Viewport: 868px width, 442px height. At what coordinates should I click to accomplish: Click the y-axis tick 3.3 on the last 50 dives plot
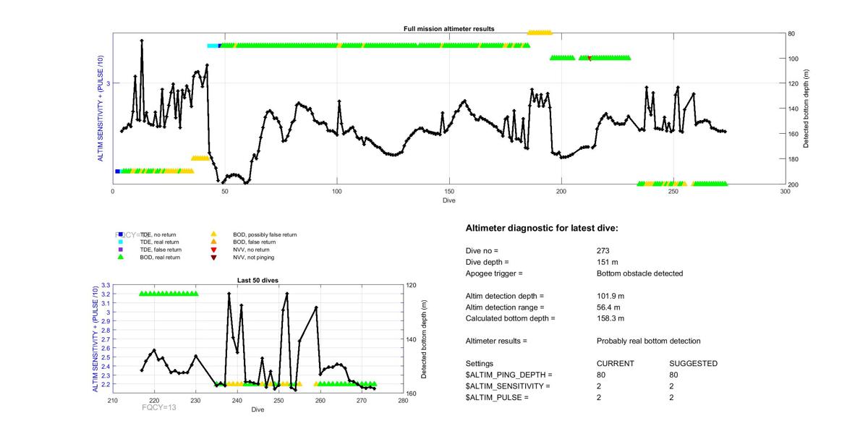pyautogui.click(x=106, y=285)
